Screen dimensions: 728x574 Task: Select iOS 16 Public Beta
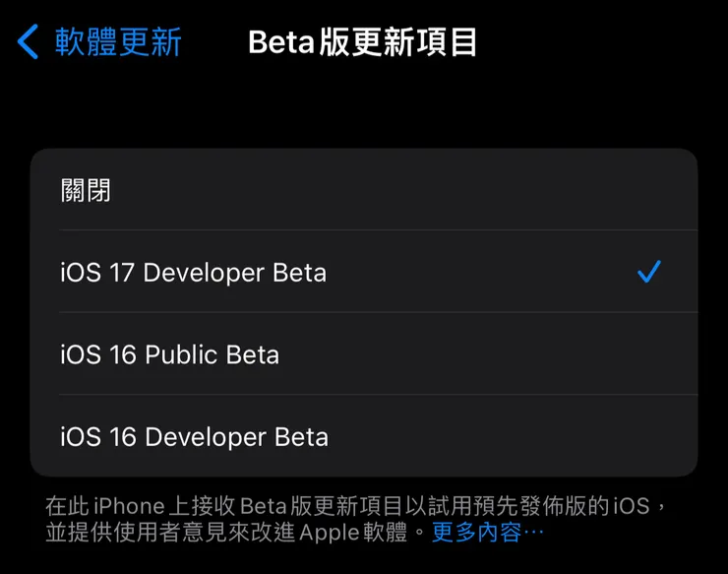click(x=169, y=354)
